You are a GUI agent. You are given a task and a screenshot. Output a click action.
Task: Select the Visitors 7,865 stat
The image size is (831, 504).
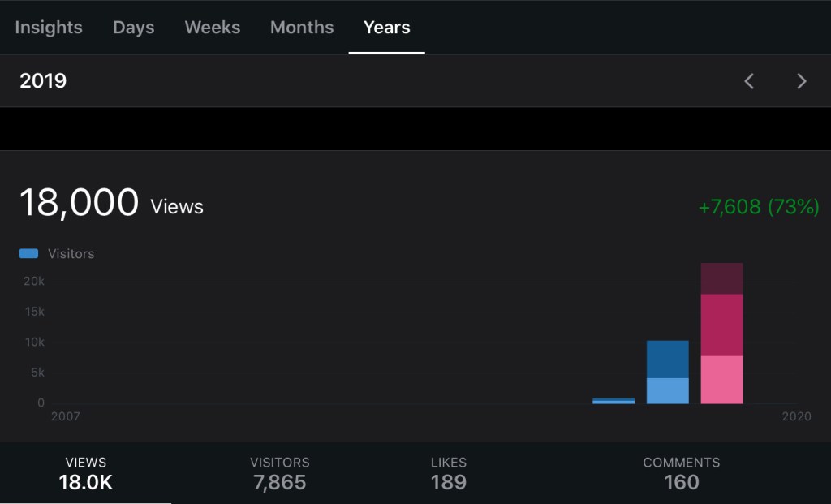279,473
